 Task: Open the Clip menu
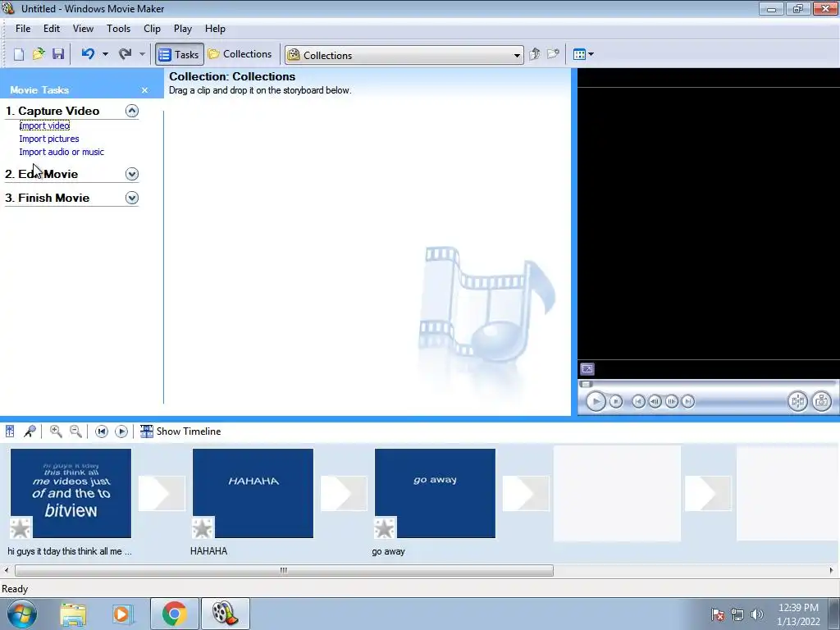(152, 29)
